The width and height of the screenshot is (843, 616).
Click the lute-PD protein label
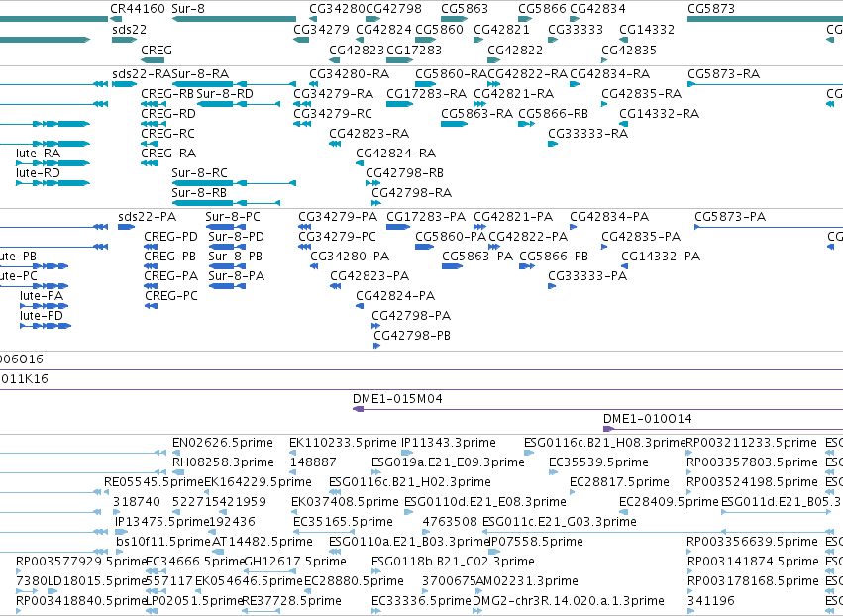pyautogui.click(x=42, y=316)
